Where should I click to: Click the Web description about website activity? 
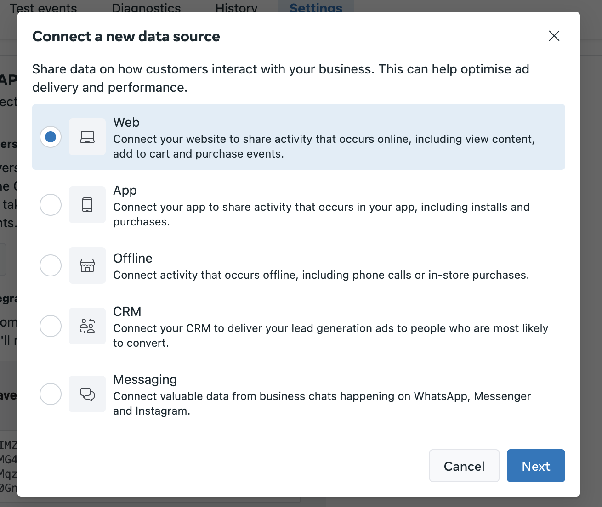click(x=324, y=146)
